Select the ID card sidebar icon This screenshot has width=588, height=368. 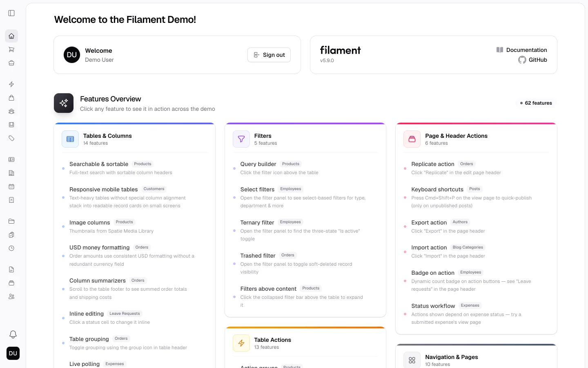(x=11, y=159)
